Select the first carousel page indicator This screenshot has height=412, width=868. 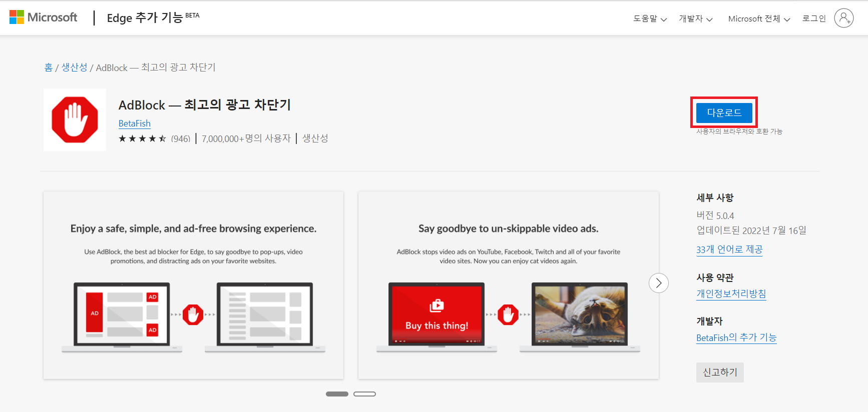click(x=337, y=394)
